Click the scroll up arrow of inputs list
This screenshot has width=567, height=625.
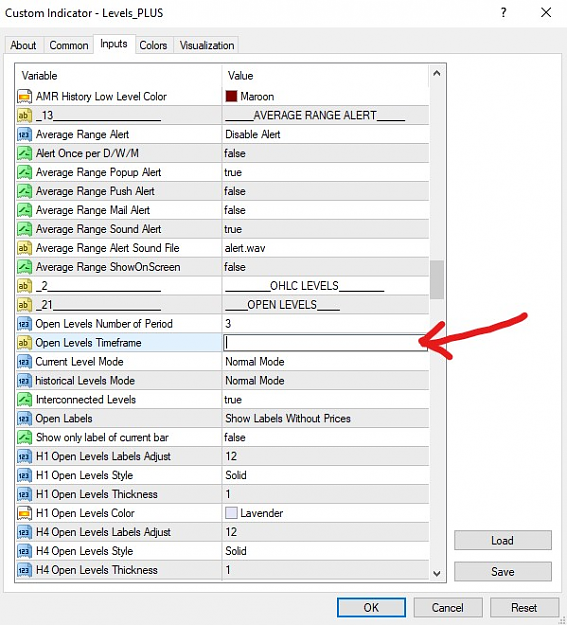[437, 74]
